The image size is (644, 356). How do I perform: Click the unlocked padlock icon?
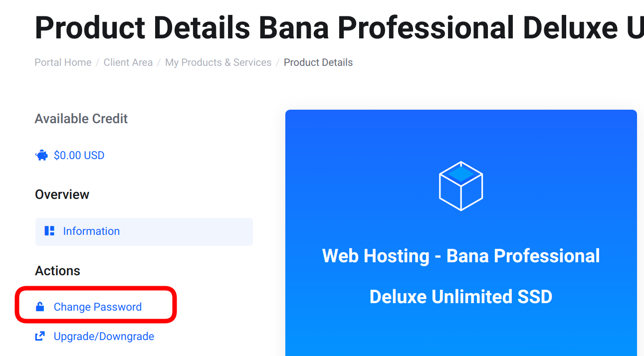pos(40,307)
